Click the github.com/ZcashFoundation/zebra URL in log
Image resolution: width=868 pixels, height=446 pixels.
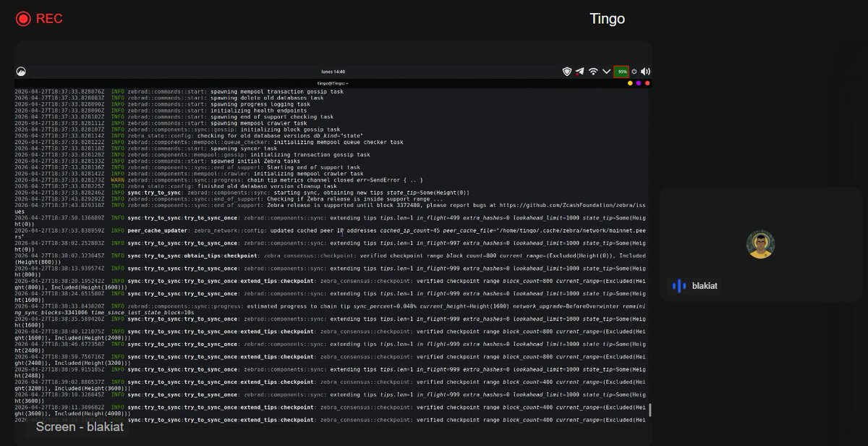572,205
